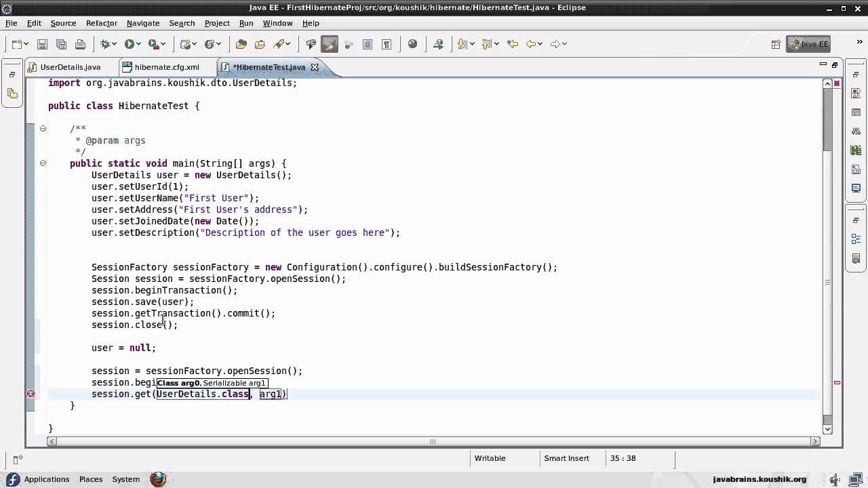
Task: Click the red overview ruler error square
Action: coord(837,83)
